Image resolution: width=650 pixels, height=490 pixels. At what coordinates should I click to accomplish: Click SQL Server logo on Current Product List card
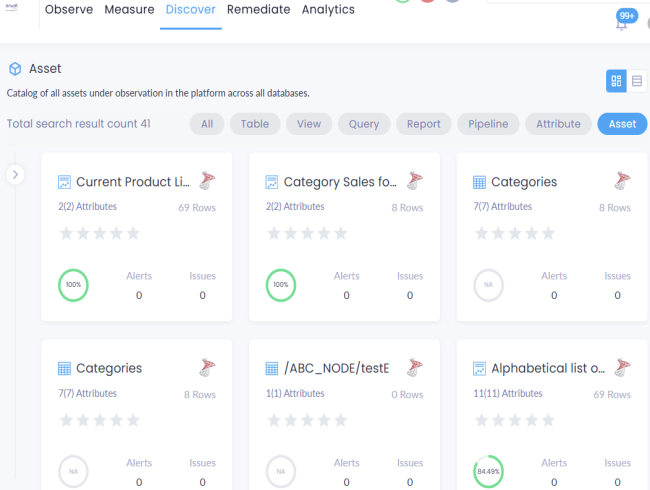[208, 181]
